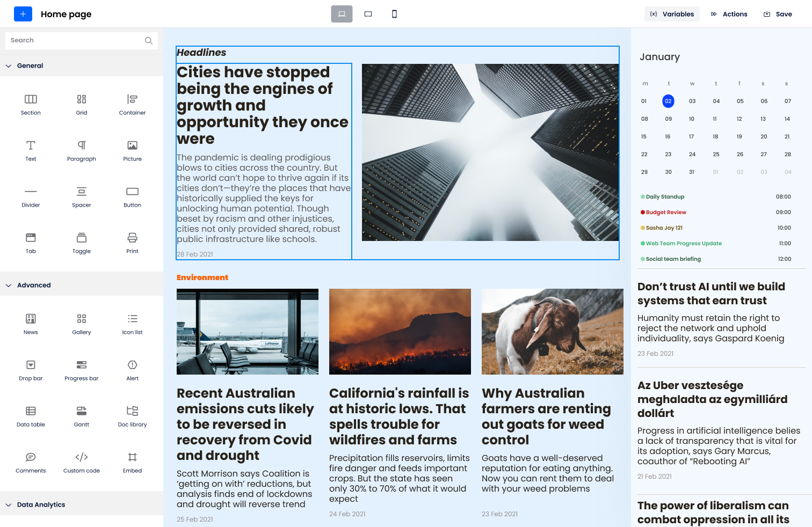Select the Section widget icon

[x=31, y=104]
